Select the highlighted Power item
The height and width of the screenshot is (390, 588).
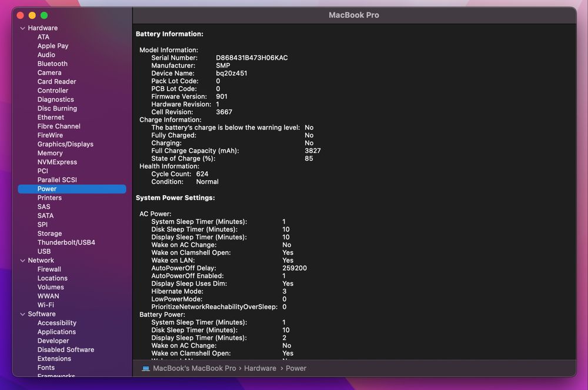coord(72,189)
